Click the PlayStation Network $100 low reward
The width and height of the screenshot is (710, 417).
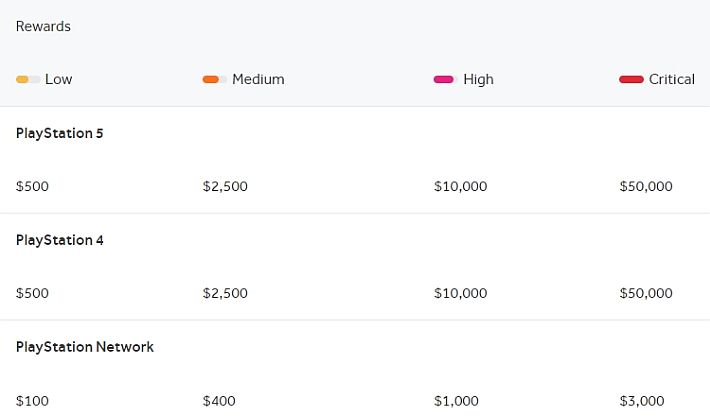(32, 401)
